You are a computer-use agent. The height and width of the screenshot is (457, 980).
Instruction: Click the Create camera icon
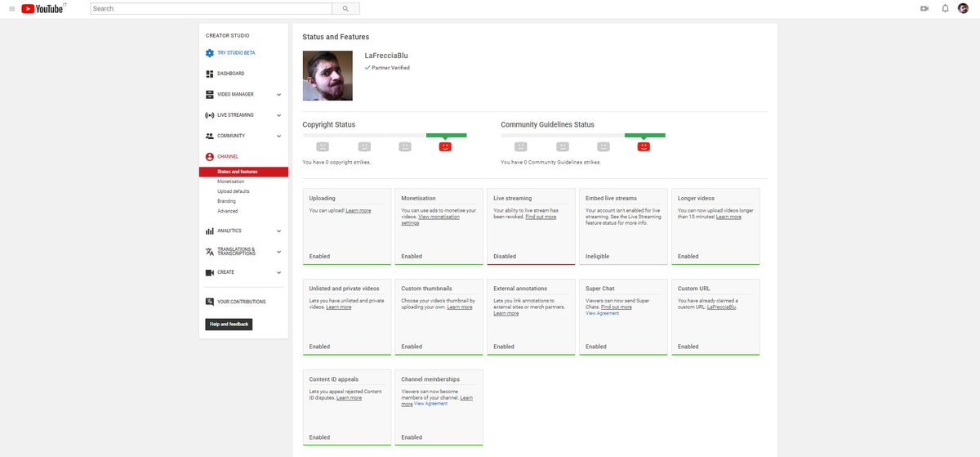click(x=210, y=272)
